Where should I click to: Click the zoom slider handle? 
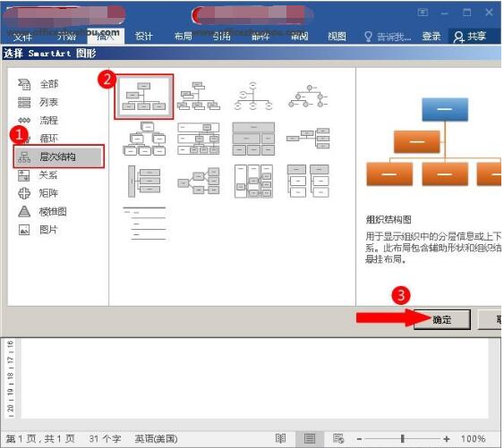click(x=403, y=438)
